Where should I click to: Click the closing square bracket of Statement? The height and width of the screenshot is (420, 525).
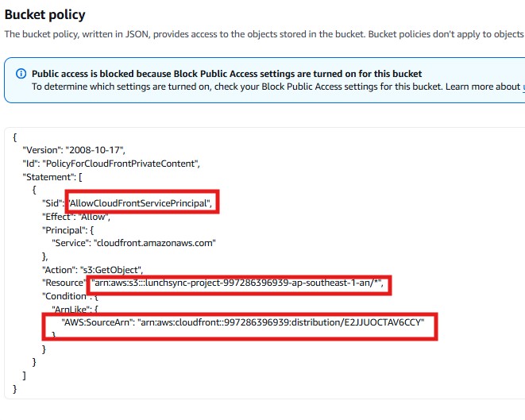pos(25,376)
